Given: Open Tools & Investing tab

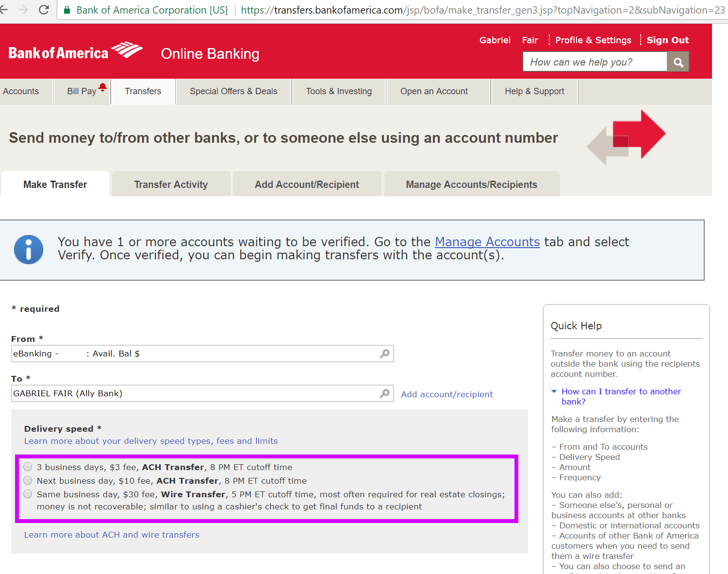Looking at the screenshot, I should point(339,91).
